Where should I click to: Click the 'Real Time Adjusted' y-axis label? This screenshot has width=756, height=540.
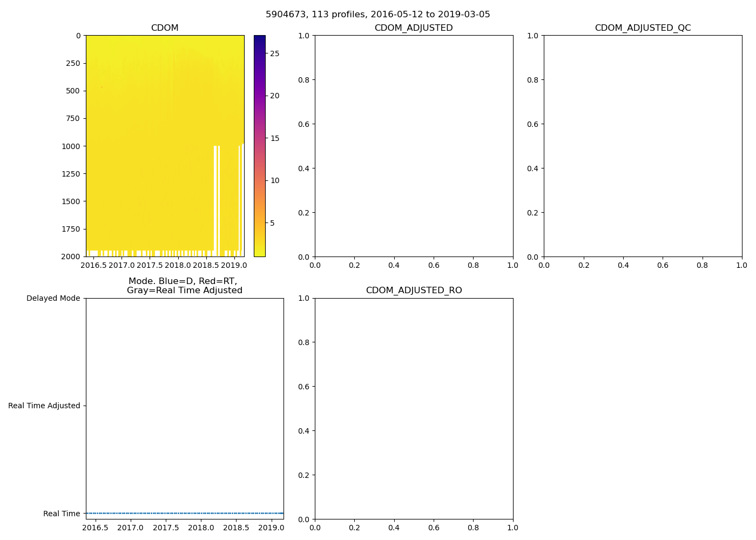click(x=44, y=406)
